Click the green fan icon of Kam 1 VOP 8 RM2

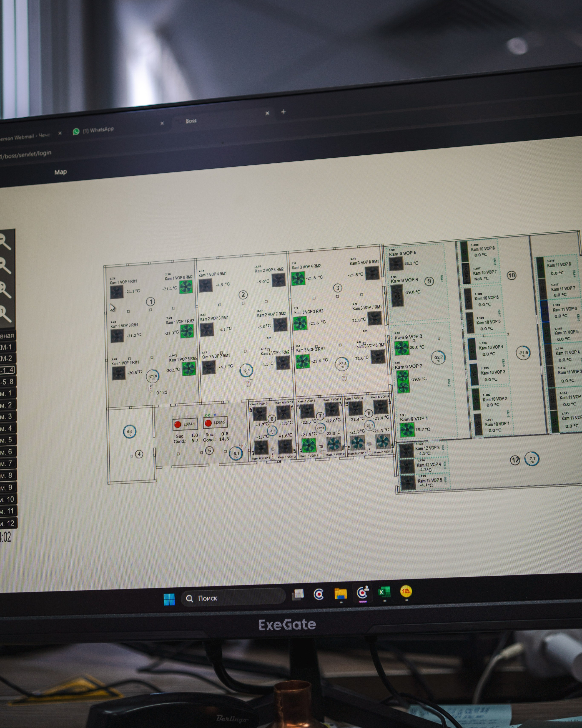(186, 287)
